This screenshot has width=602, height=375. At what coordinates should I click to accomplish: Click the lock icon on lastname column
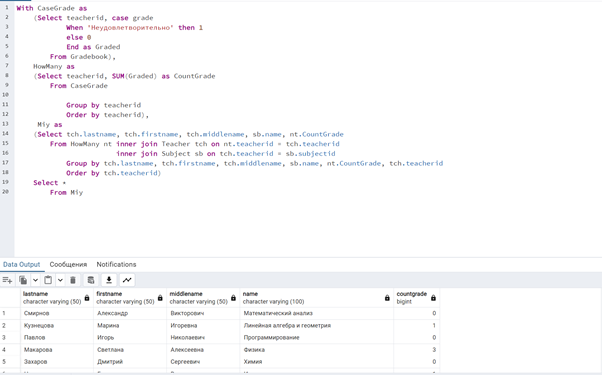click(x=87, y=298)
